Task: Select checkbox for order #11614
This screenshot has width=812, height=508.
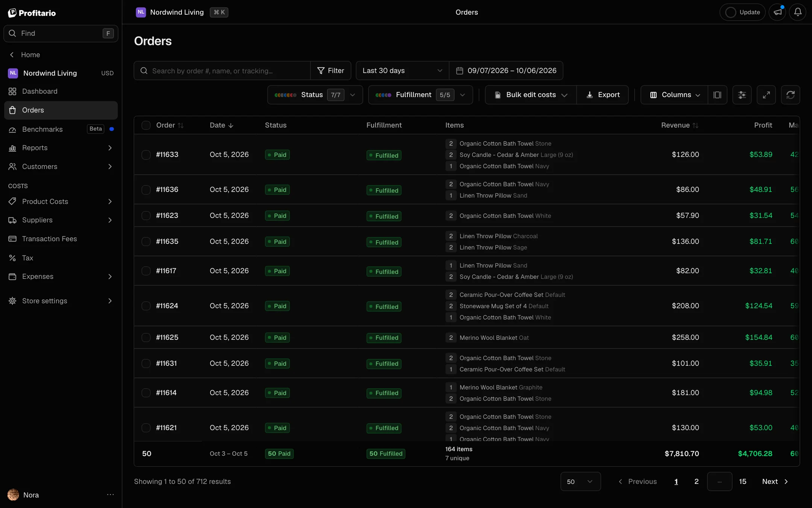Action: click(146, 393)
